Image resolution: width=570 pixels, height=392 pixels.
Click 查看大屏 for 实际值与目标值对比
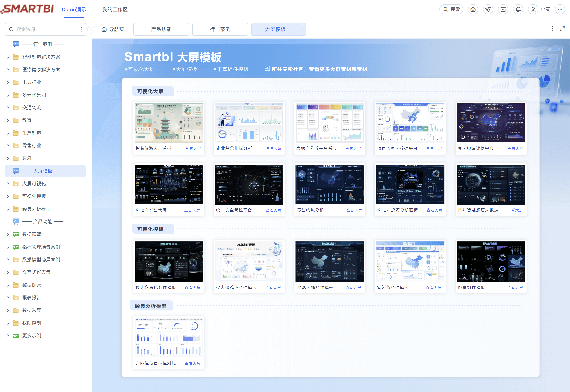(x=193, y=363)
